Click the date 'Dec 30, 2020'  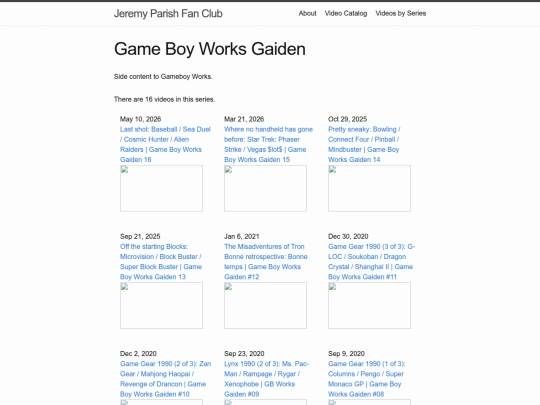point(348,236)
